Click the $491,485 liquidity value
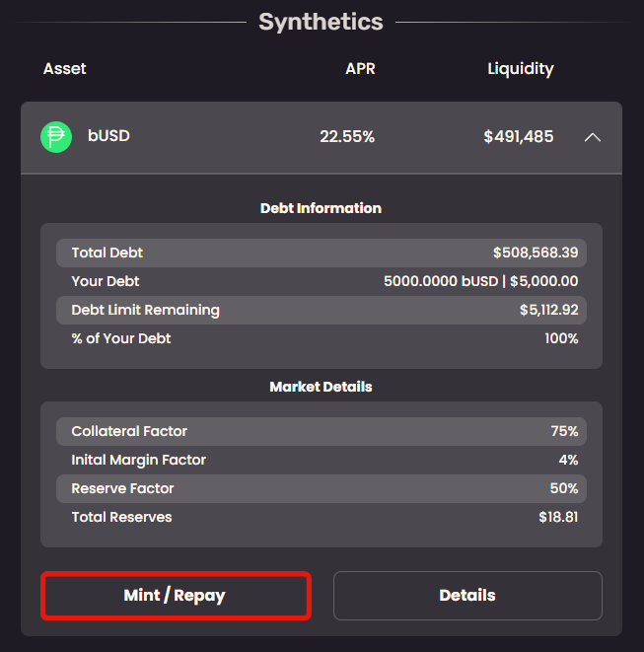 click(x=518, y=137)
